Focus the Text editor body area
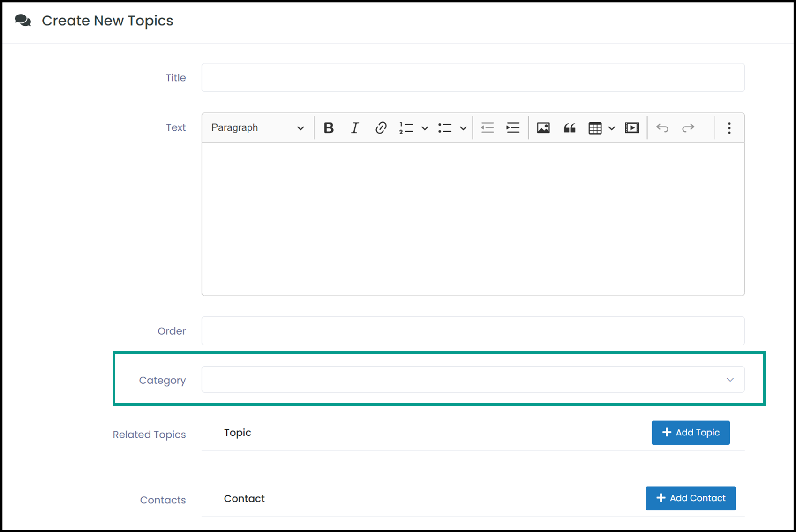 [473, 219]
